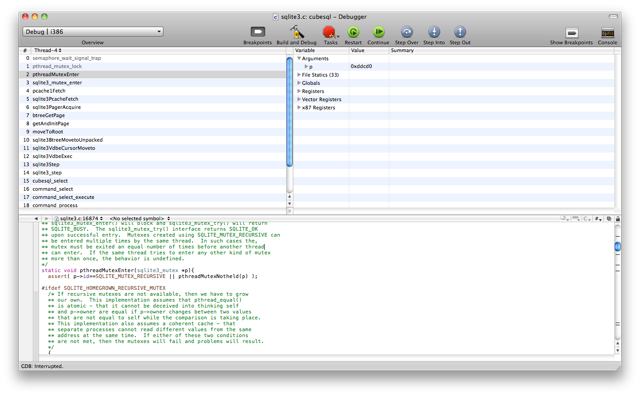Click the red Tasks stop icon

point(329,32)
